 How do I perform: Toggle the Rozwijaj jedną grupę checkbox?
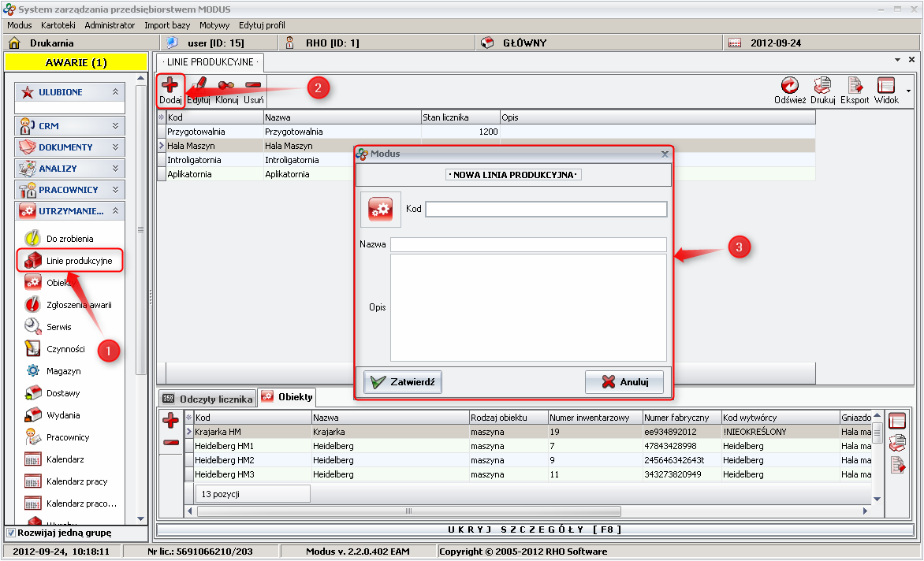coord(9,533)
